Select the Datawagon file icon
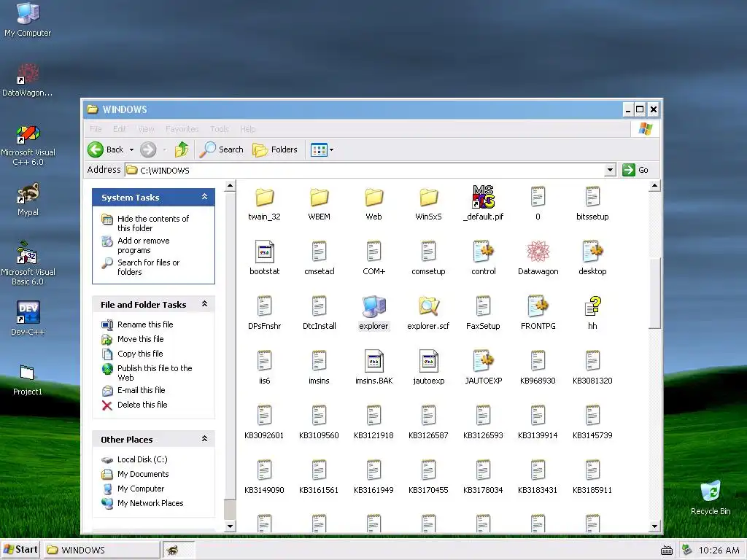This screenshot has width=747, height=560. point(538,252)
